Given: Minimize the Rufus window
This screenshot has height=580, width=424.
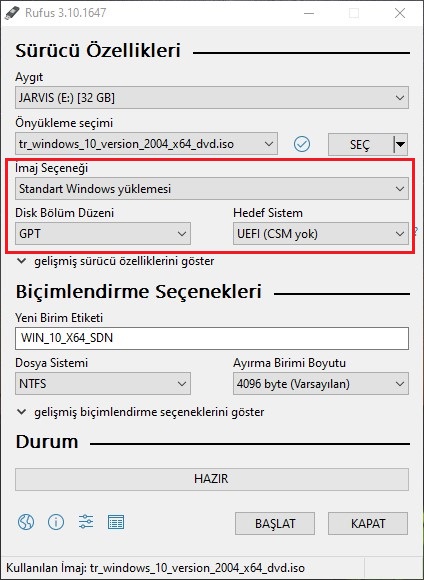Looking at the screenshot, I should 308,13.
